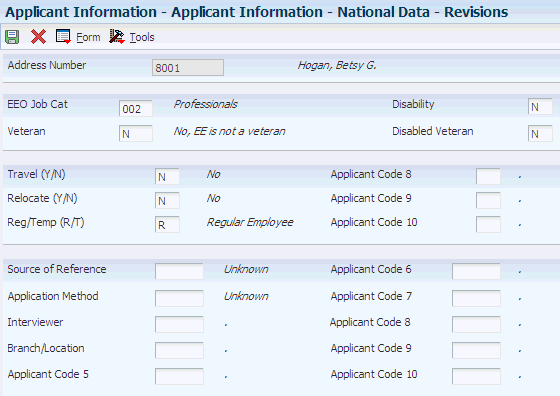Viewport: 560px width, 396px height.
Task: Focus the Source of Reference field
Action: pos(179,271)
